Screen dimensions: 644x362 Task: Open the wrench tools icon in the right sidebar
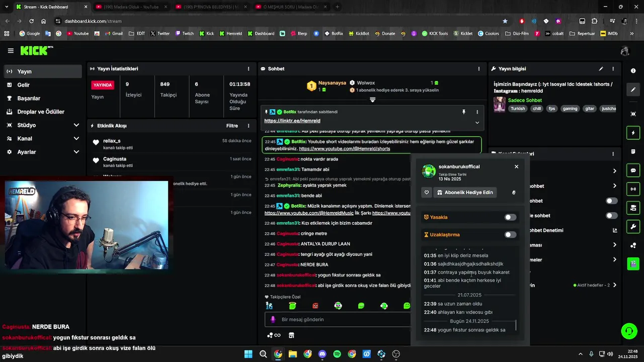(x=633, y=226)
